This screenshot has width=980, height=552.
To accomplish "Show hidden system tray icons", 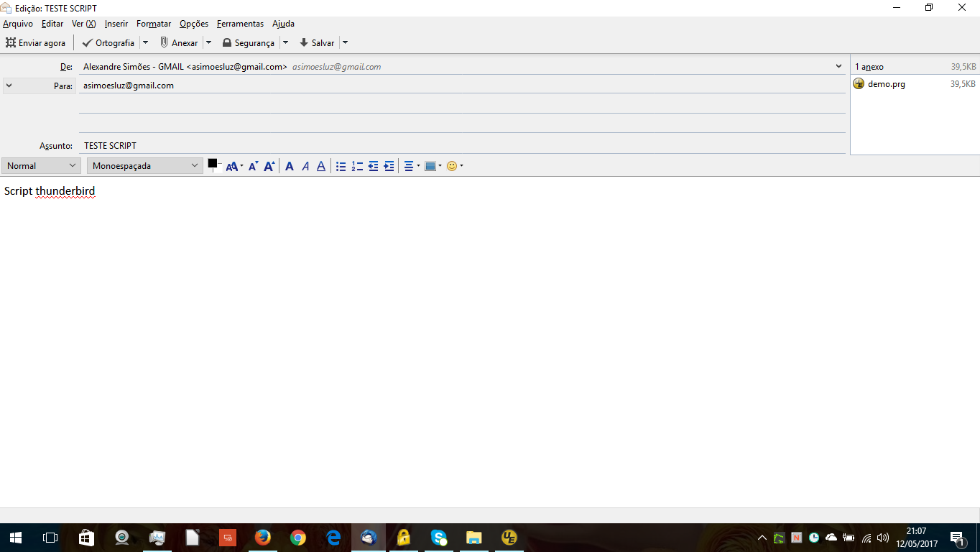I will [762, 538].
